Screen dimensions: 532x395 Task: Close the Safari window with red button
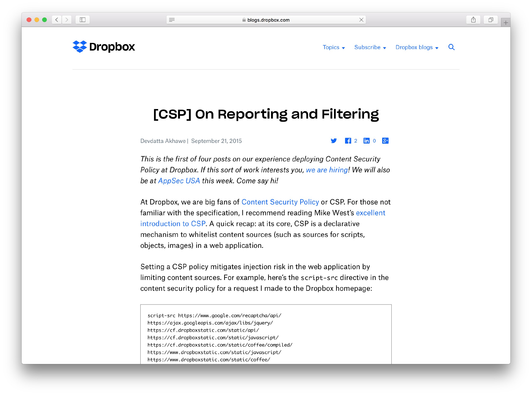coord(29,20)
